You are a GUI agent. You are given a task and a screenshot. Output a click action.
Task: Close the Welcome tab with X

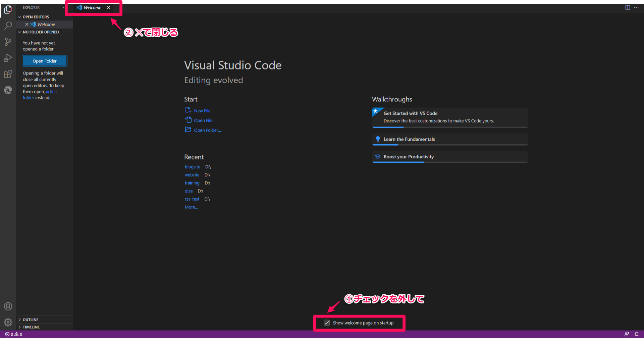tap(108, 8)
